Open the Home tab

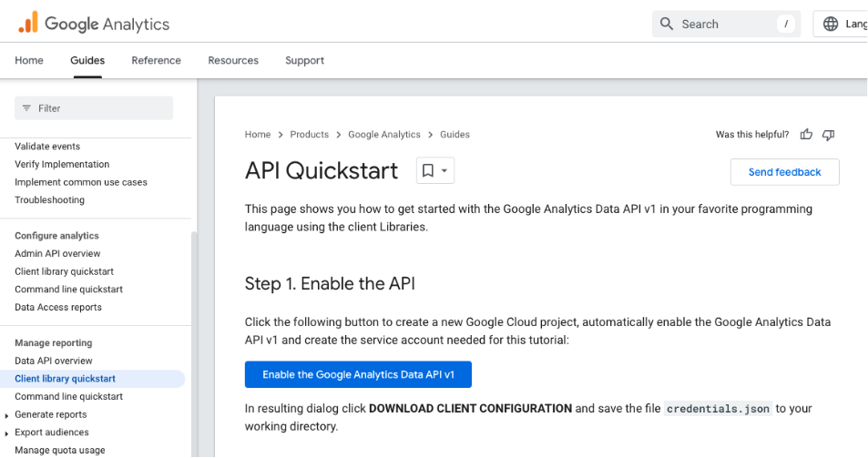pyautogui.click(x=29, y=60)
